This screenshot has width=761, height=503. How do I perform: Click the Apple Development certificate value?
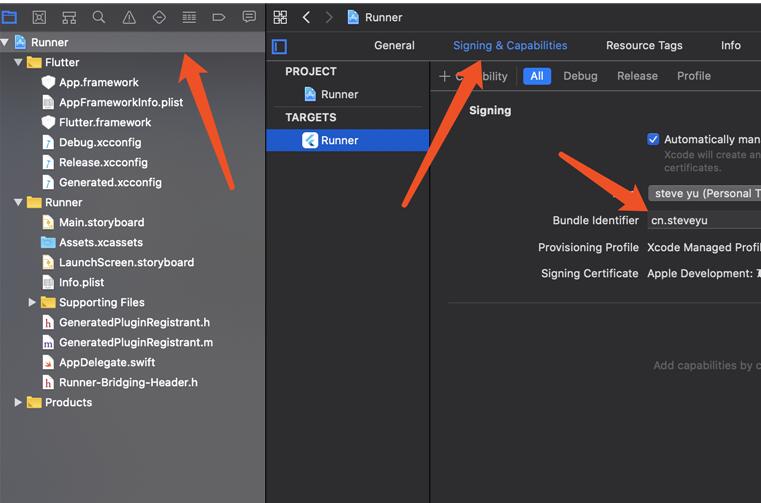(x=704, y=273)
